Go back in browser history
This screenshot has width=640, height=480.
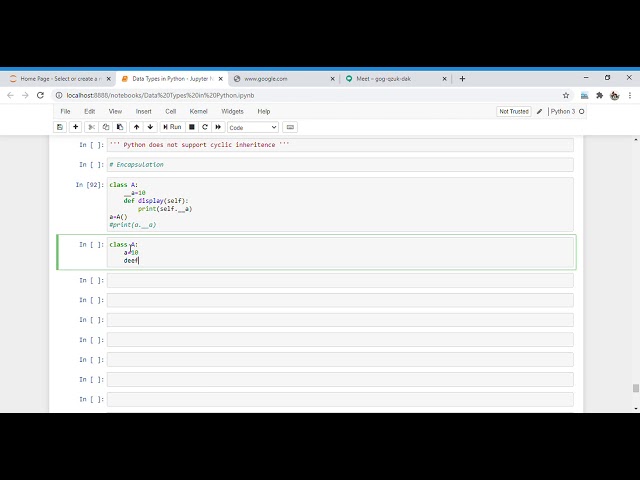[x=10, y=95]
